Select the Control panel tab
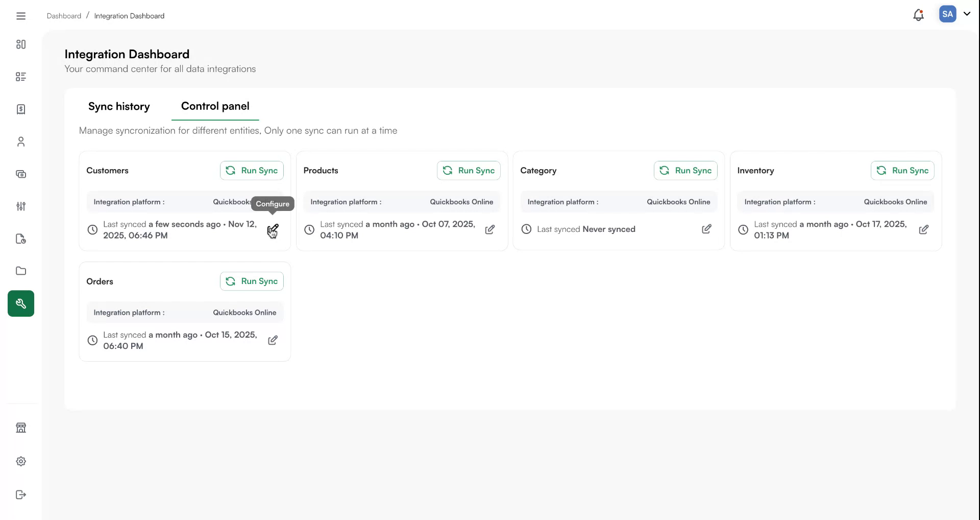 [x=215, y=106]
